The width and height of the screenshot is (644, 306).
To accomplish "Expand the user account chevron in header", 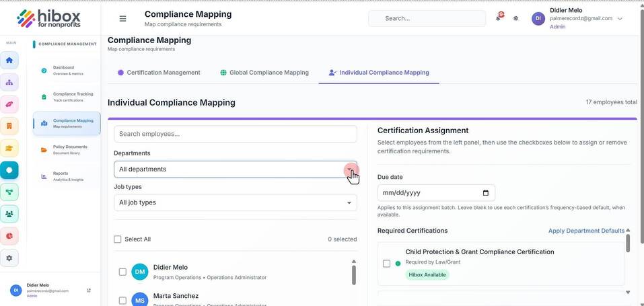I will pos(620,19).
